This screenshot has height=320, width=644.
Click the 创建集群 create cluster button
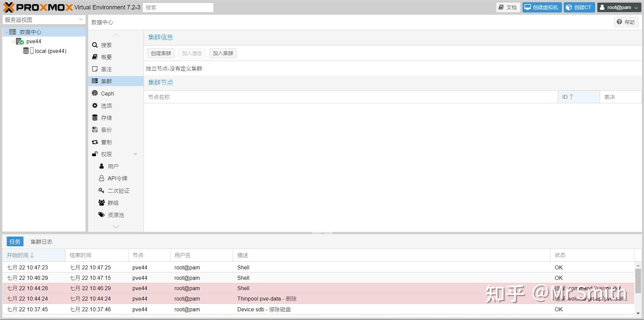161,53
